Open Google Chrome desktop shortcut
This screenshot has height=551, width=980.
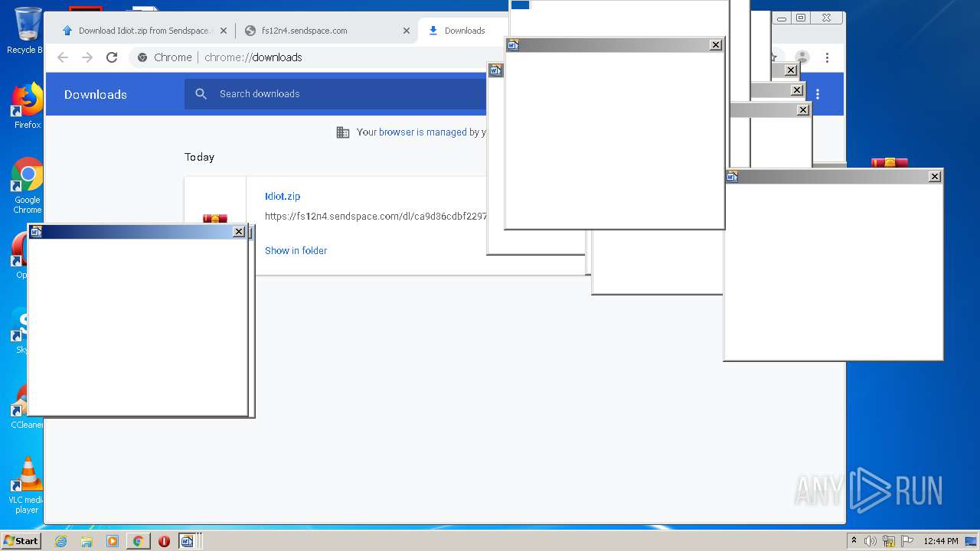(x=27, y=186)
